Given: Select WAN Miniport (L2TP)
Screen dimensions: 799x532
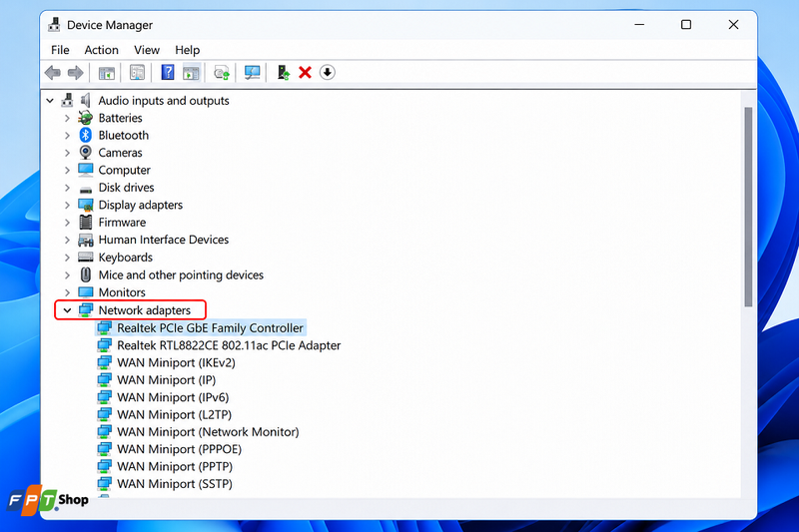Looking at the screenshot, I should (x=174, y=414).
